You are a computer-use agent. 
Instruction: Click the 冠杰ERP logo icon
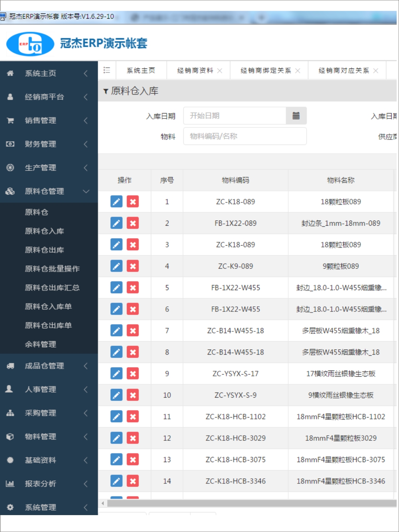coord(30,44)
